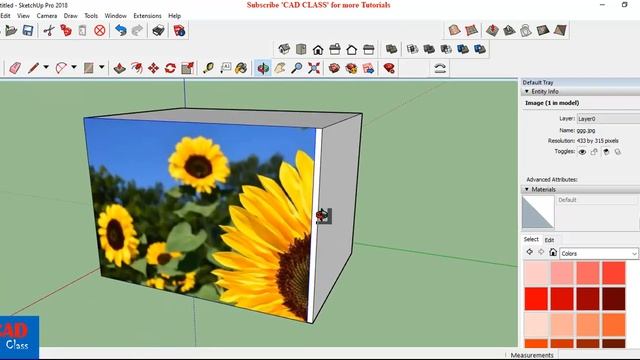Toggle the active Orbit tool
Screen dimensions: 640x360
(x=263, y=68)
